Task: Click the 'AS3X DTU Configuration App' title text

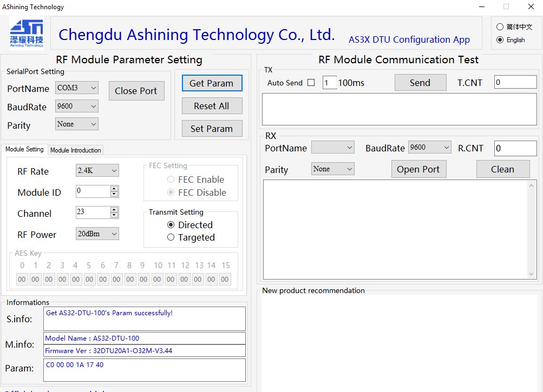Action: pos(409,39)
